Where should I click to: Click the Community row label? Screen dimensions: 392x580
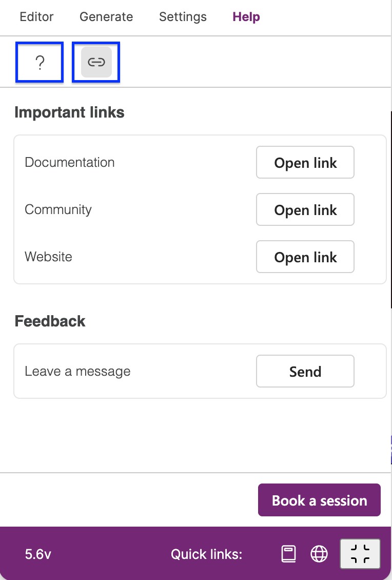click(x=58, y=209)
